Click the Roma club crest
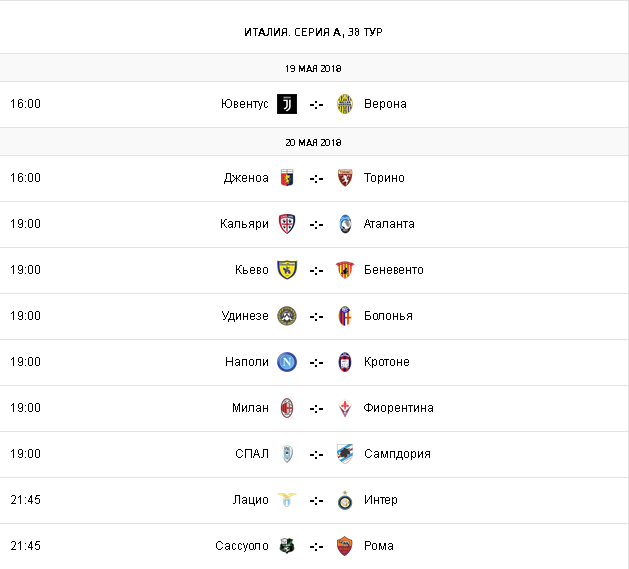Image resolution: width=629 pixels, height=569 pixels. tap(345, 546)
